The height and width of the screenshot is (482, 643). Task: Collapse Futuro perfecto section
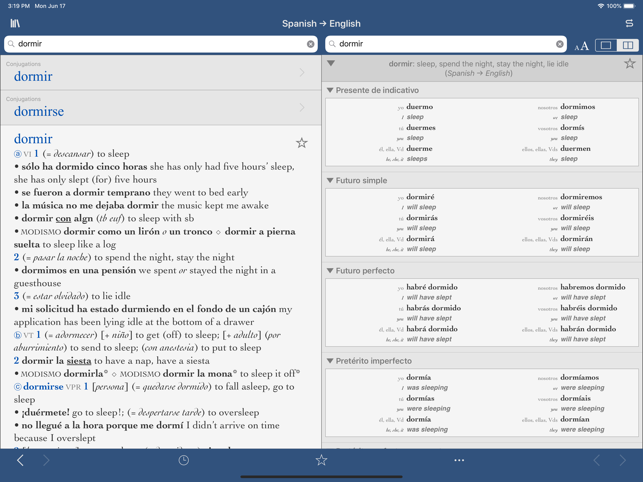click(x=330, y=271)
